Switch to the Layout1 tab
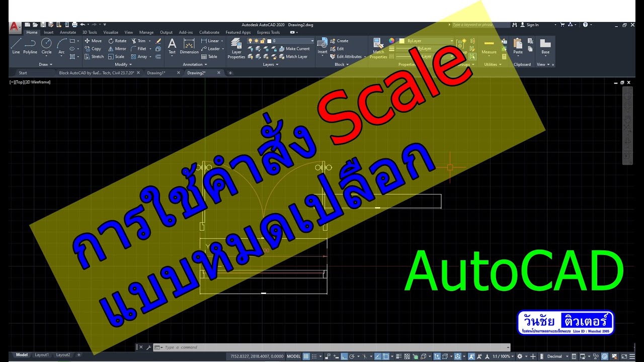The width and height of the screenshot is (644, 362). (x=42, y=355)
